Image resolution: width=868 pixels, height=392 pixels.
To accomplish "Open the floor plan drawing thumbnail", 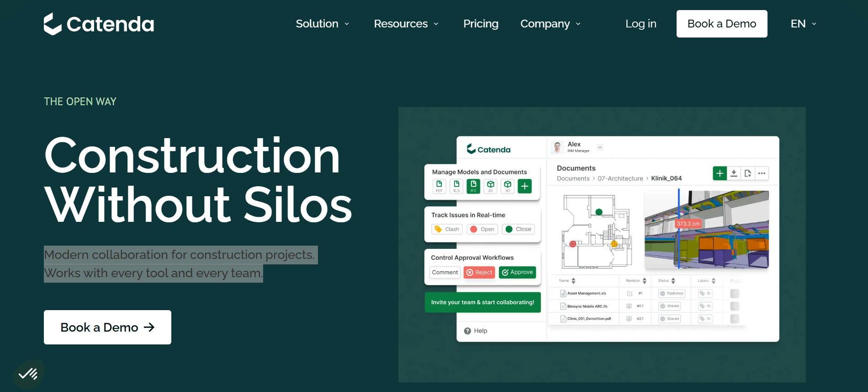I will click(596, 231).
